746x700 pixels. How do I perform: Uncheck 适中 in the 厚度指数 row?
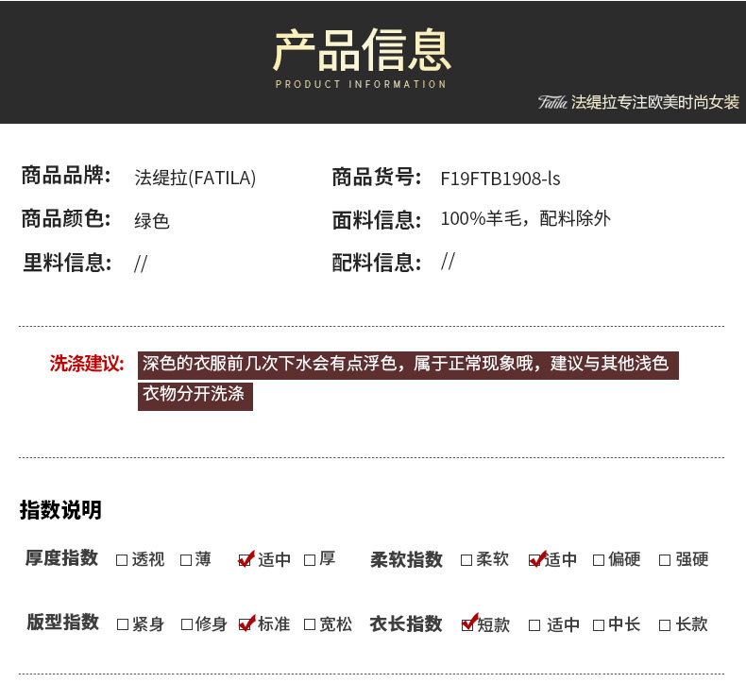(246, 559)
